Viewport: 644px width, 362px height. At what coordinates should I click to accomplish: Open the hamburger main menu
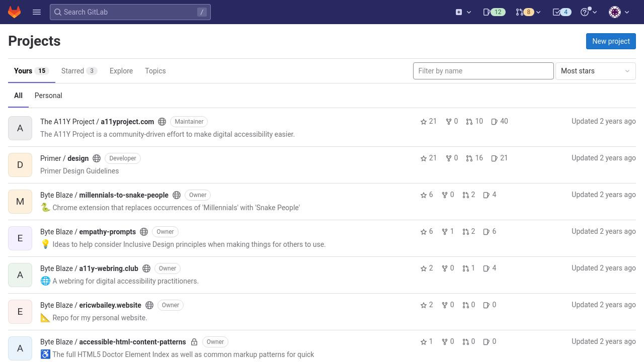tap(37, 12)
